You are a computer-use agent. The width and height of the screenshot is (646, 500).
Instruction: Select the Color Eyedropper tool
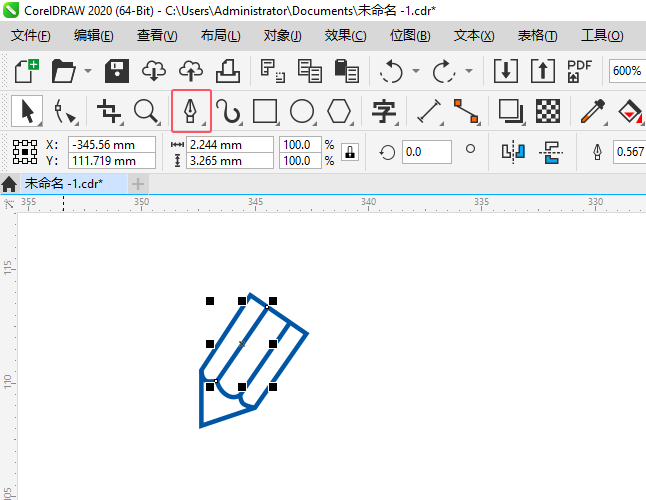click(x=593, y=111)
